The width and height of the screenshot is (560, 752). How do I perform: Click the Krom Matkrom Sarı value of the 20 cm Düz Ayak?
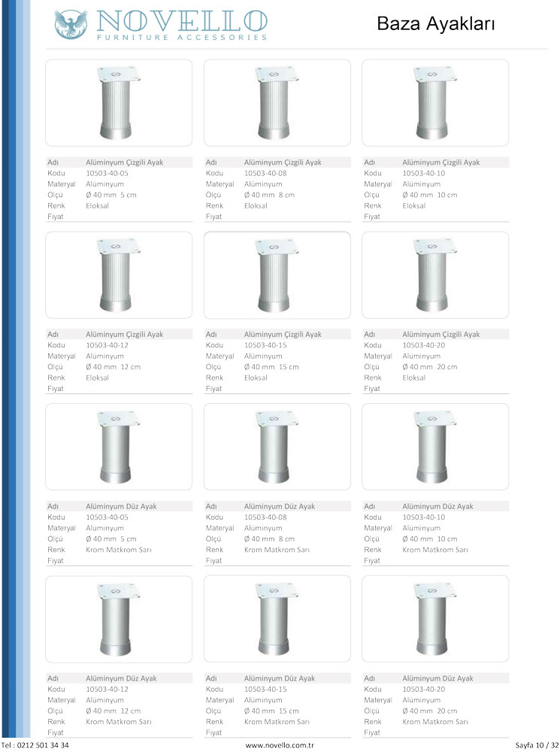(435, 721)
